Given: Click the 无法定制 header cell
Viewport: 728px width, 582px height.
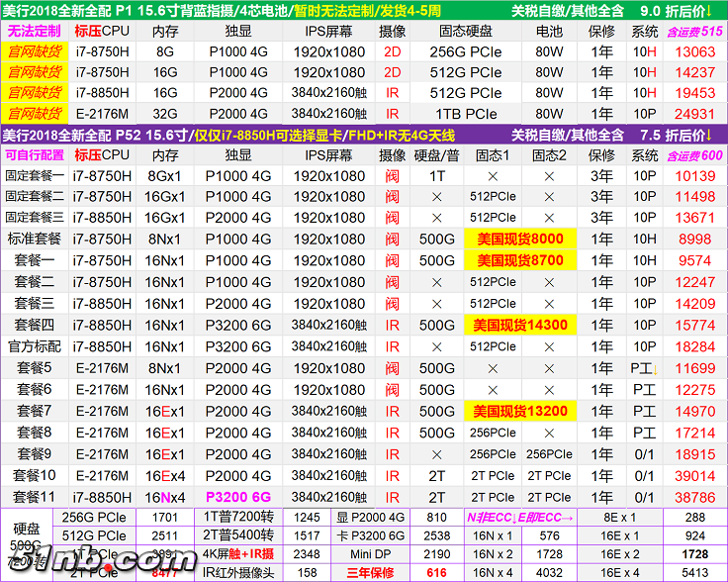Looking at the screenshot, I should point(35,31).
